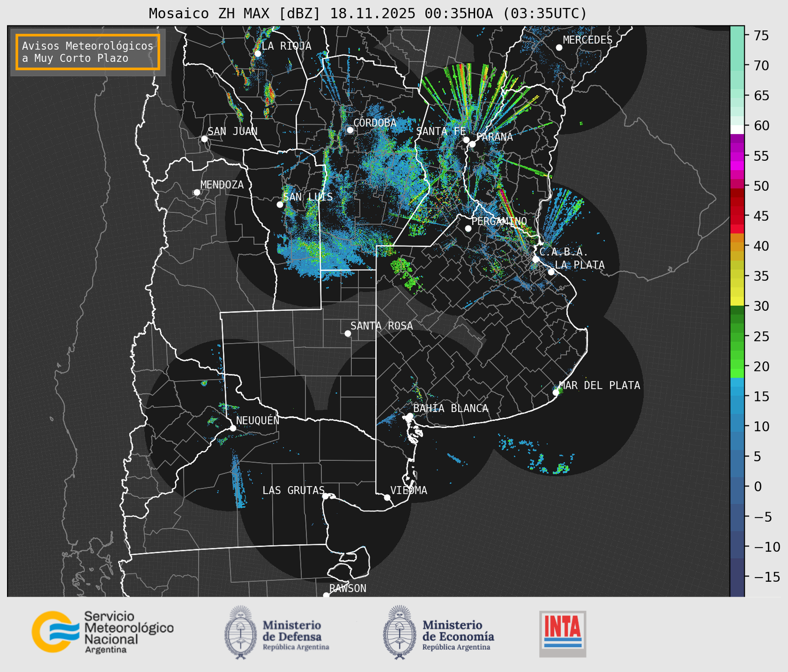Image resolution: width=788 pixels, height=672 pixels.
Task: Click the VIEDMA city label
Action: [409, 490]
